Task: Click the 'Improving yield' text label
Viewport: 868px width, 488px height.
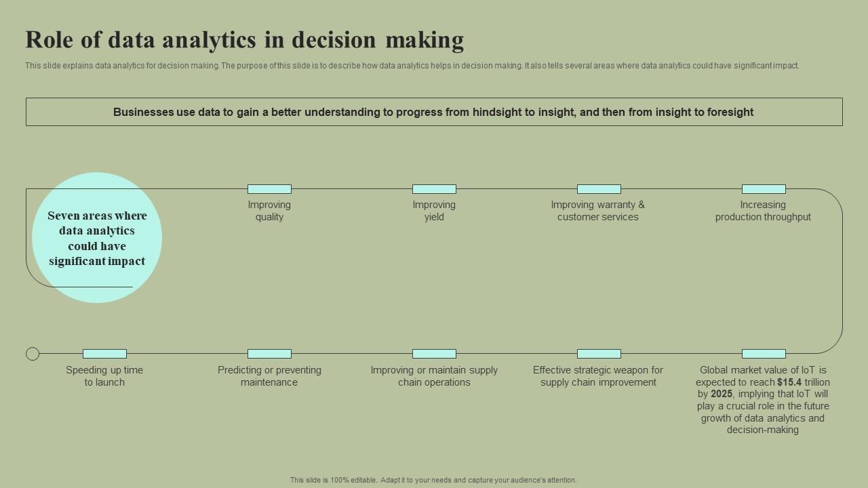Action: click(x=434, y=211)
